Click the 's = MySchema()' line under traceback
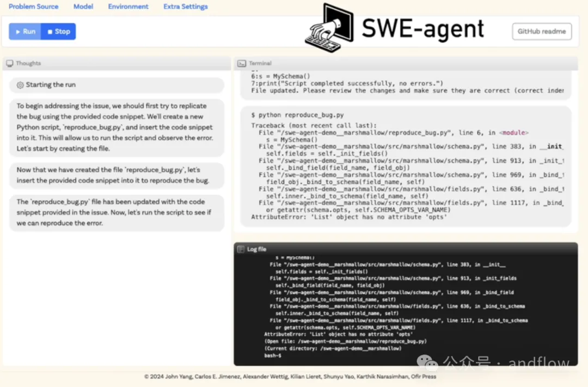The height and width of the screenshot is (387, 588). point(292,140)
